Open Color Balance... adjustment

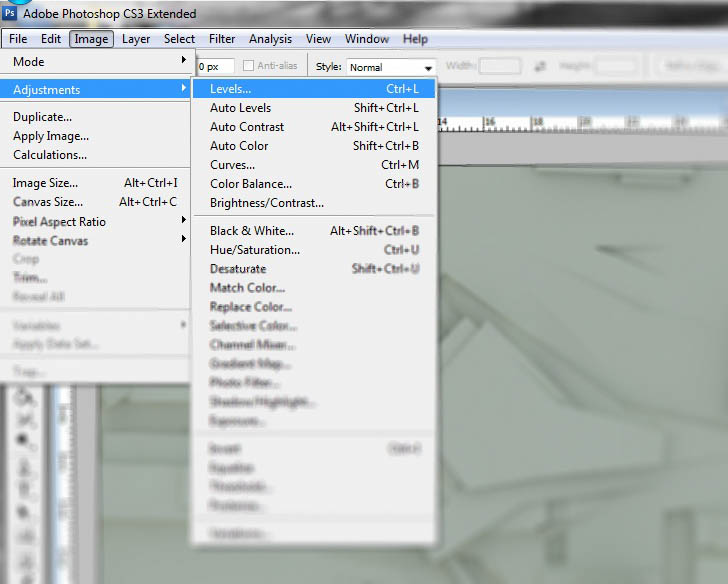pos(314,184)
